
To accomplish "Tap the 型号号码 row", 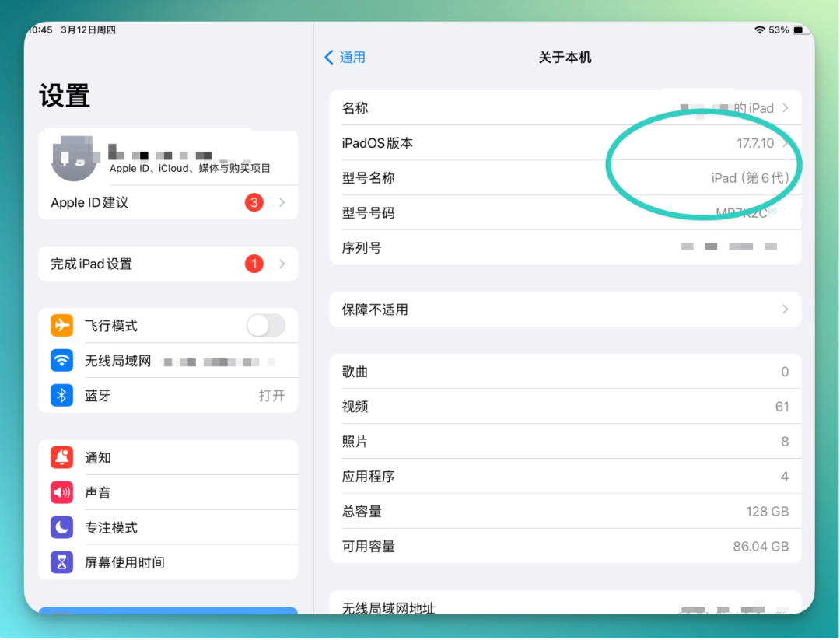I will pos(565,213).
